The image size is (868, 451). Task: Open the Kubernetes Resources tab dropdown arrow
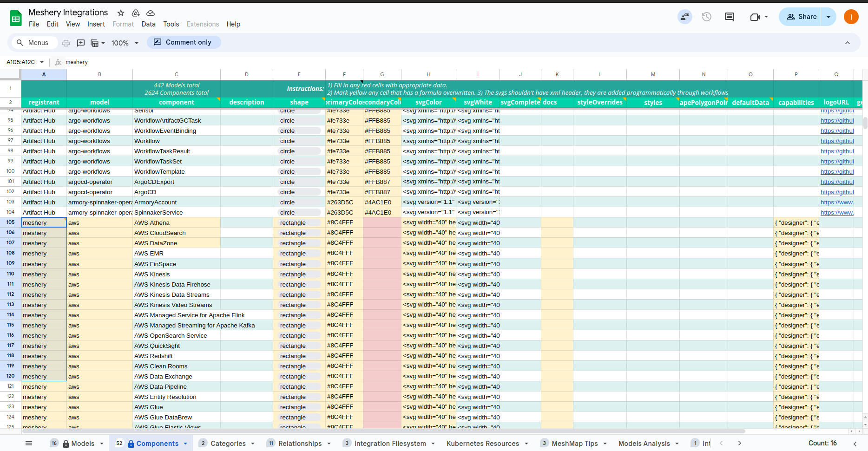coord(526,444)
